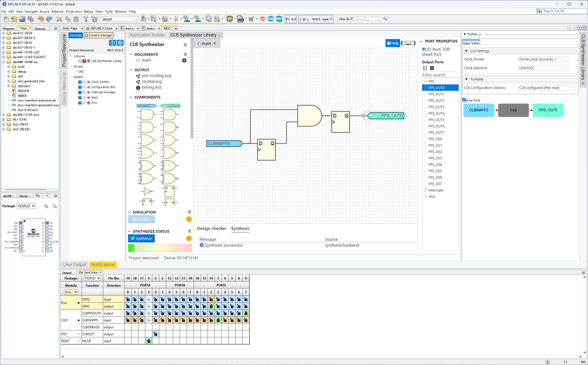The height and width of the screenshot is (365, 588).
Task: Redo the last action
Action: click(49, 19)
